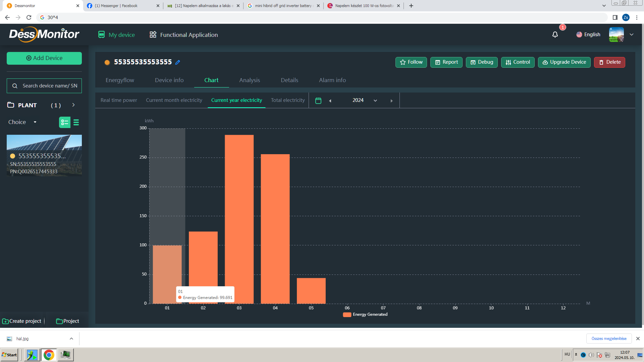Click the Project folder icon
644x362 pixels.
59,321
